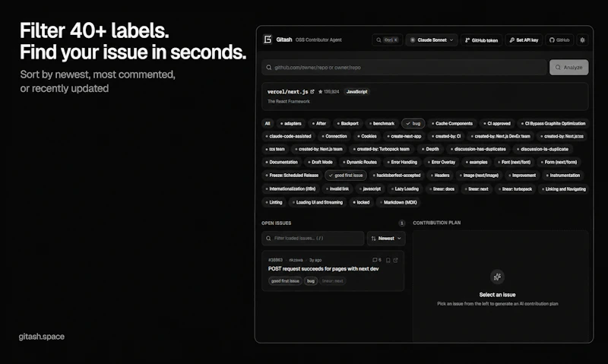Select Loading UI and Streaming label chip

click(318, 202)
